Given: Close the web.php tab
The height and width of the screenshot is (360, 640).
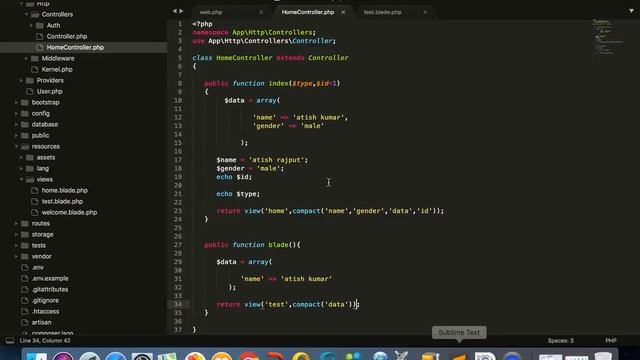Looking at the screenshot, I should pyautogui.click(x=261, y=12).
